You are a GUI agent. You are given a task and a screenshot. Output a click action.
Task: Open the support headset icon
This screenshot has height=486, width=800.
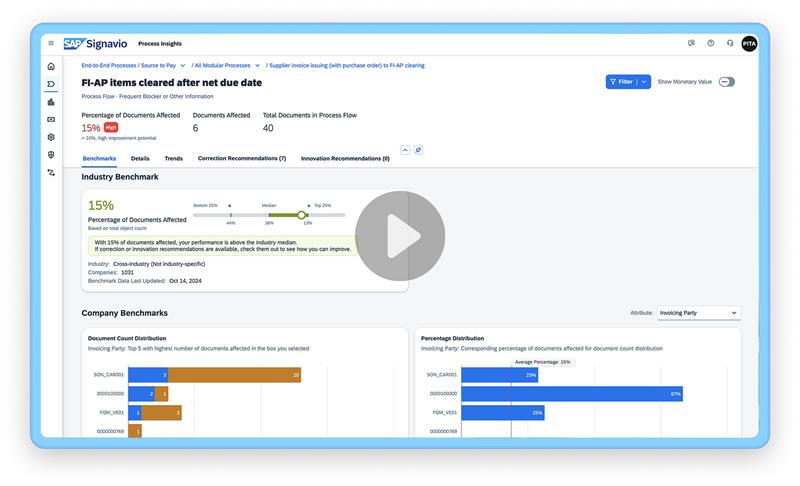[x=730, y=43]
